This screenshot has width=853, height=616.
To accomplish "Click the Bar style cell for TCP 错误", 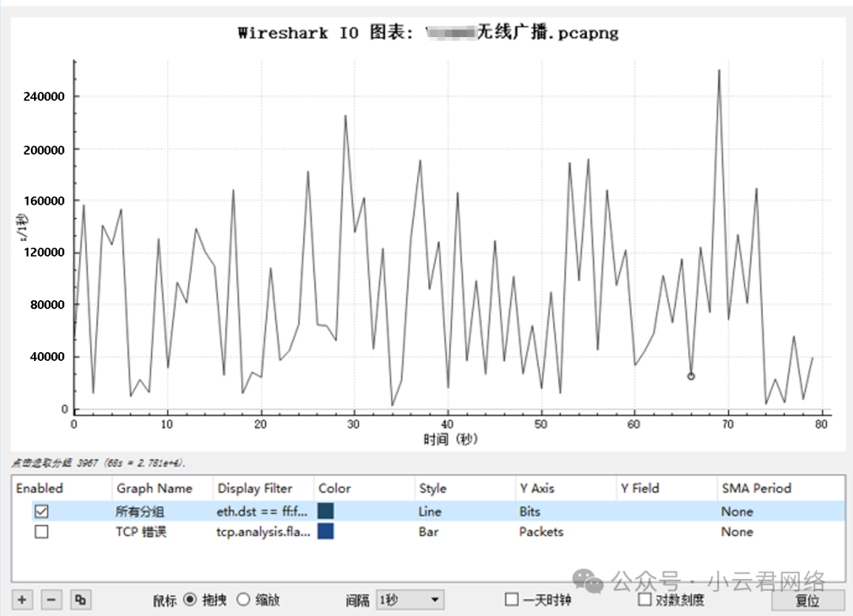I will click(x=429, y=532).
